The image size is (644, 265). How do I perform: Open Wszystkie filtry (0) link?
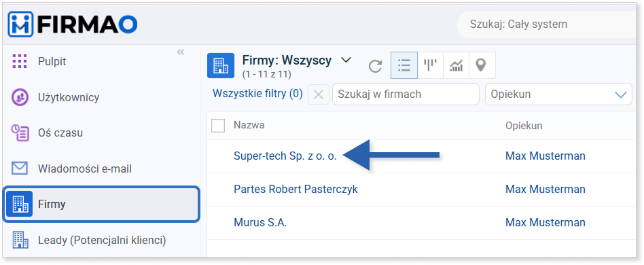point(257,94)
